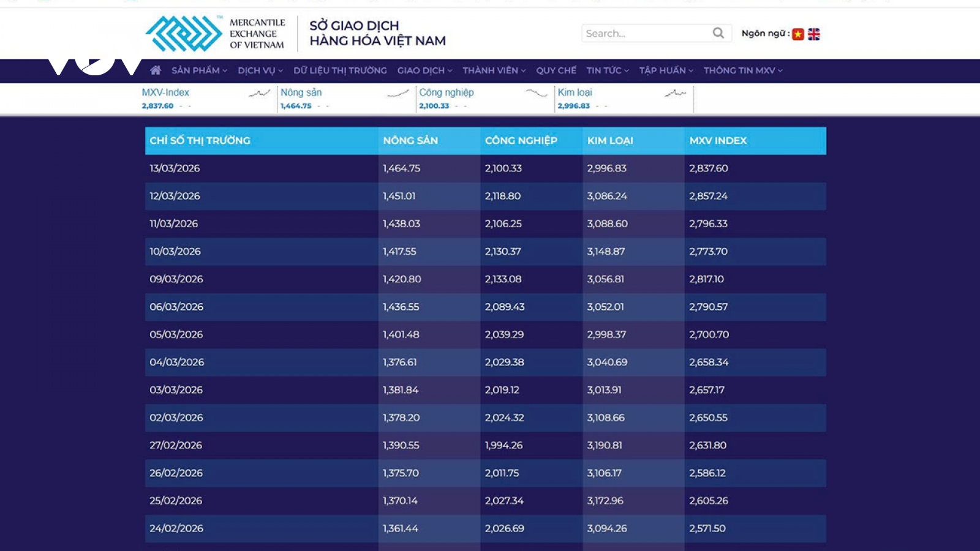Go to the Quy chế menu item
This screenshot has height=551, width=980.
click(x=556, y=70)
